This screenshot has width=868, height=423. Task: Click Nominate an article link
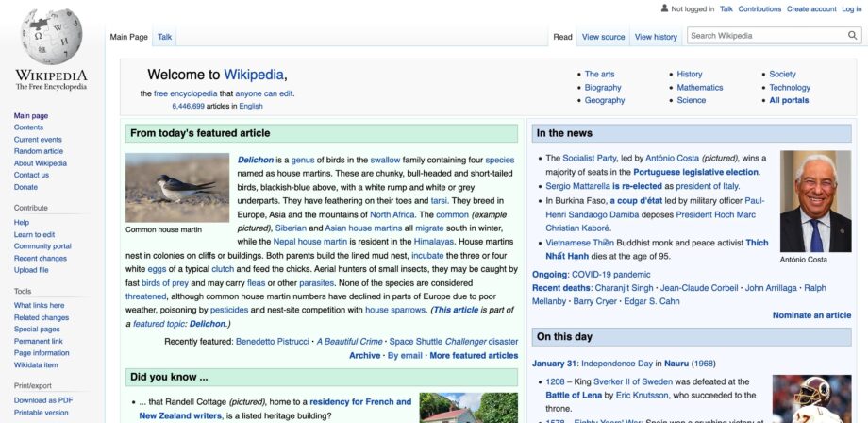811,315
